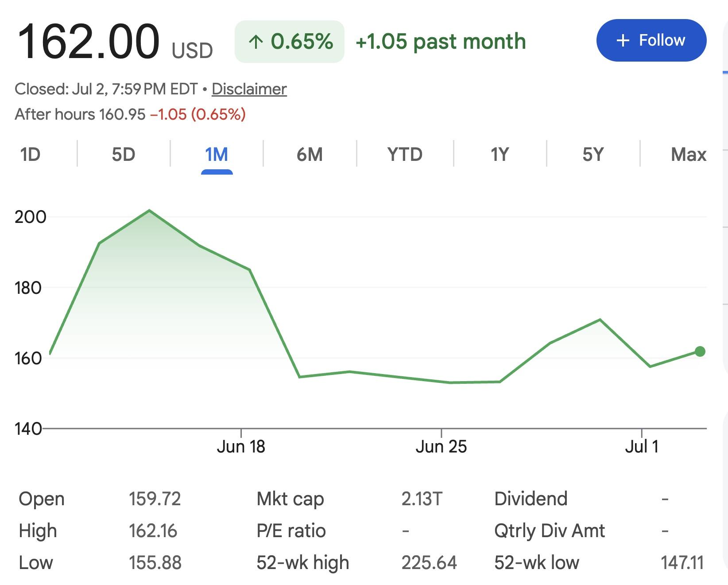Follow this stock
The image size is (728, 585).
(x=651, y=40)
